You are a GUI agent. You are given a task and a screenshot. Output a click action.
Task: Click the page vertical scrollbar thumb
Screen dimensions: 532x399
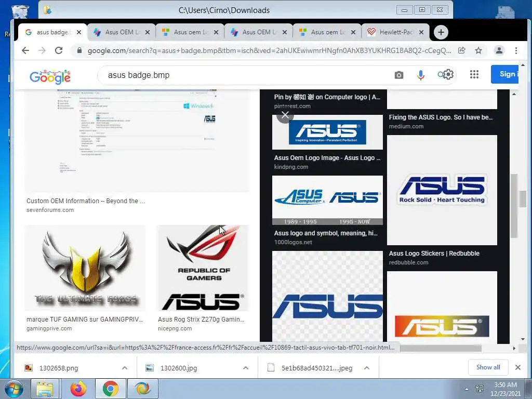click(523, 198)
